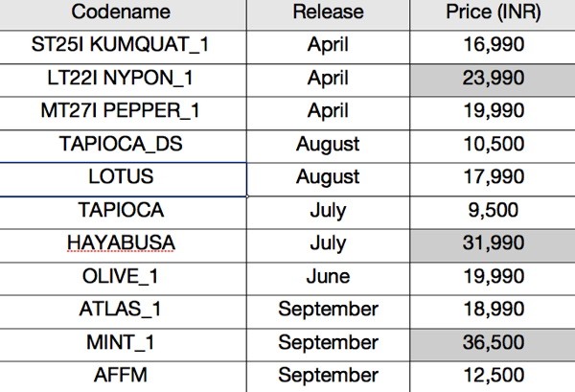The image size is (575, 392).
Task: Select the shaded 31,990 price cell
Action: point(493,245)
